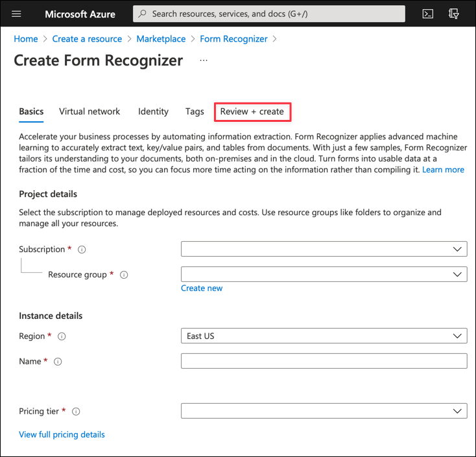Viewport: 476px width, 457px height.
Task: Click the Create Form Recognizer title
Action: [99, 60]
